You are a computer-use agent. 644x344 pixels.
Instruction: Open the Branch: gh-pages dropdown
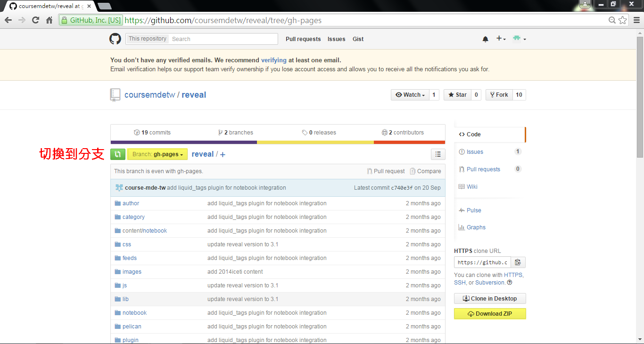(x=157, y=154)
